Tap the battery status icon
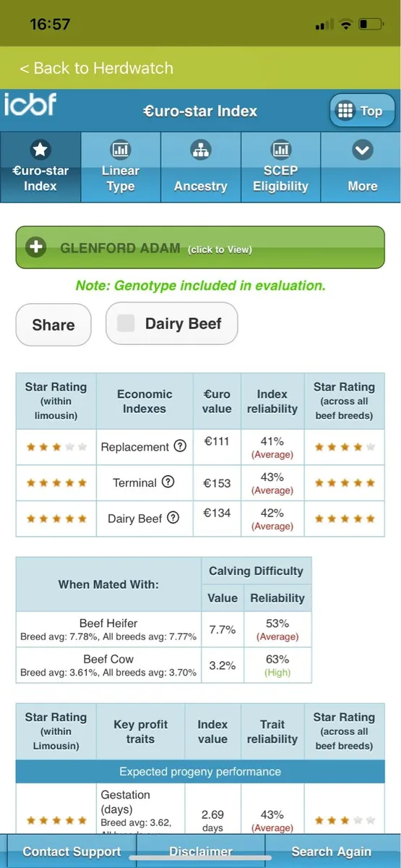Screen dimensions: 401x868 tap(371, 25)
